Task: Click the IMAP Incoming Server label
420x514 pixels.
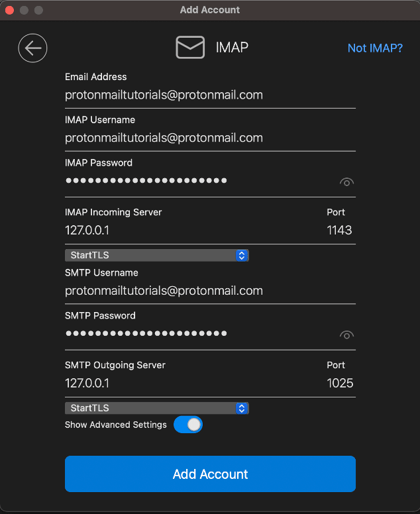Action: point(113,212)
